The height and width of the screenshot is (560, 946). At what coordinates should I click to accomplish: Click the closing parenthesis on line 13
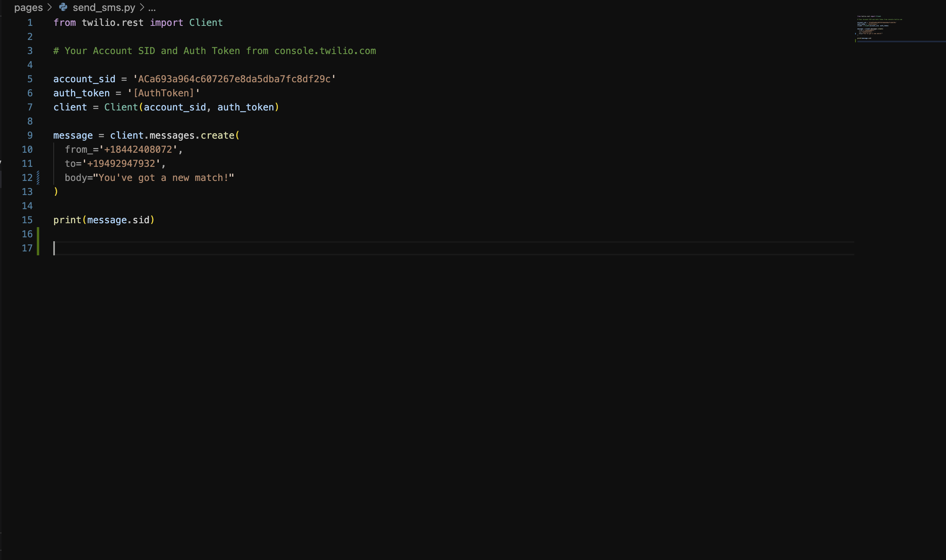point(56,191)
